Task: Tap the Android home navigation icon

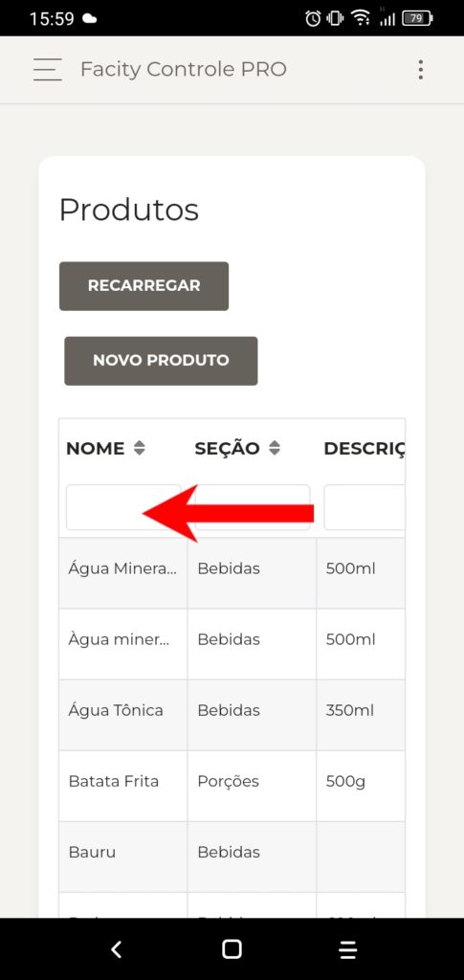Action: tap(232, 949)
